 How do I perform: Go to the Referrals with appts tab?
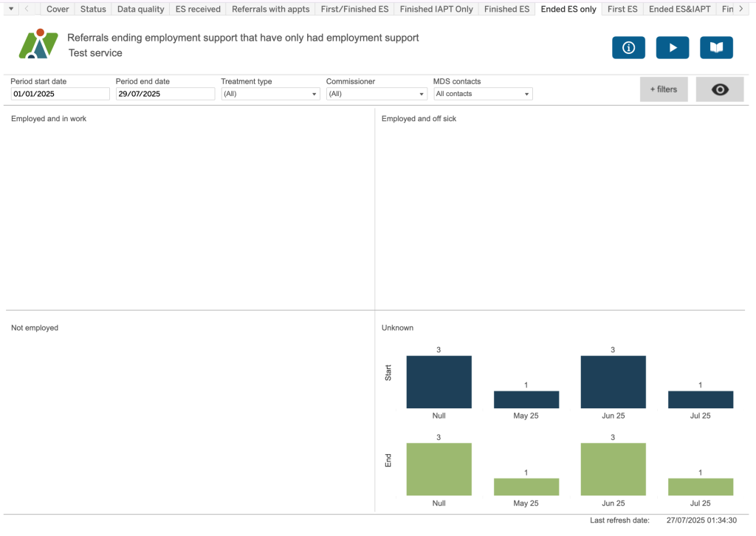(270, 9)
